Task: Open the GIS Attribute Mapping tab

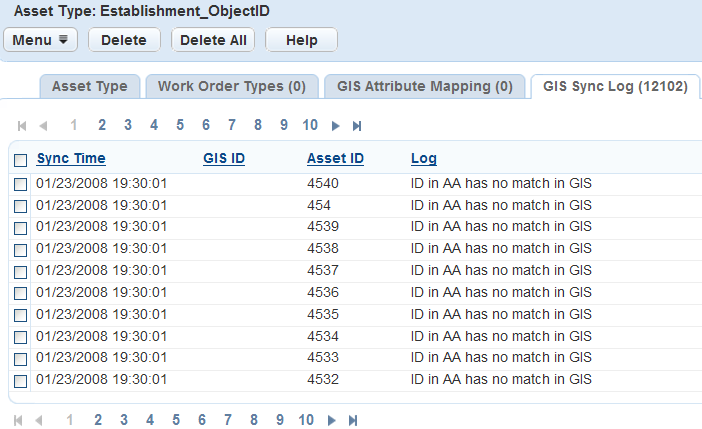Action: pos(424,86)
